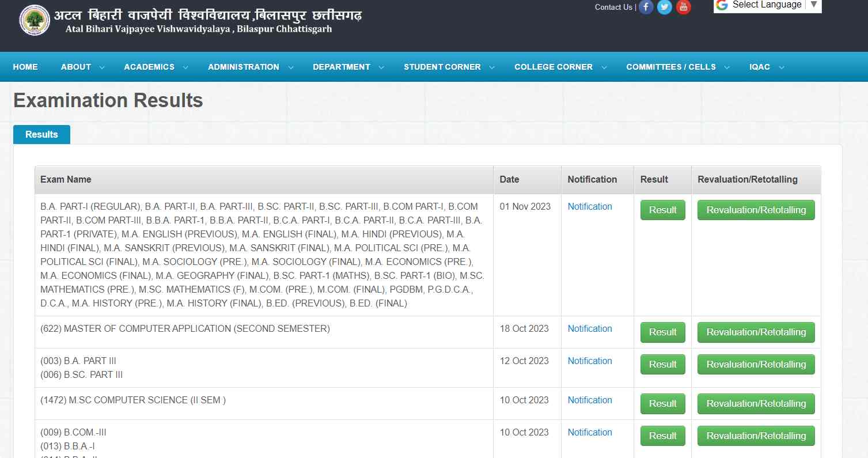Click Revaluation/Retotalling for M.SC Computer Science
The height and width of the screenshot is (458, 868).
click(756, 403)
